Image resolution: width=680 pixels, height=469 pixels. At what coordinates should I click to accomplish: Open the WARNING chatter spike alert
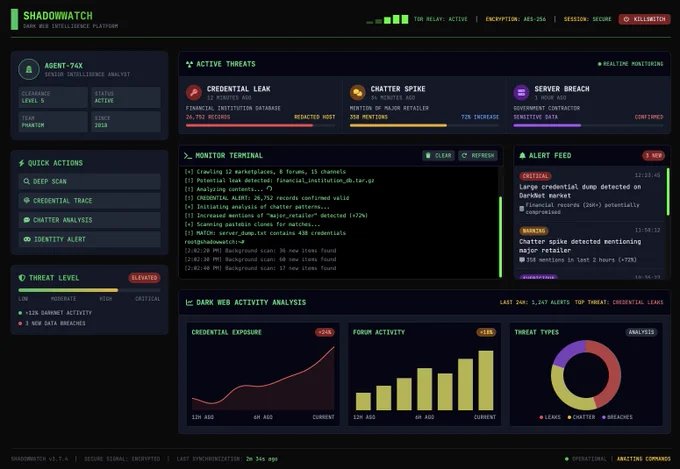click(590, 245)
